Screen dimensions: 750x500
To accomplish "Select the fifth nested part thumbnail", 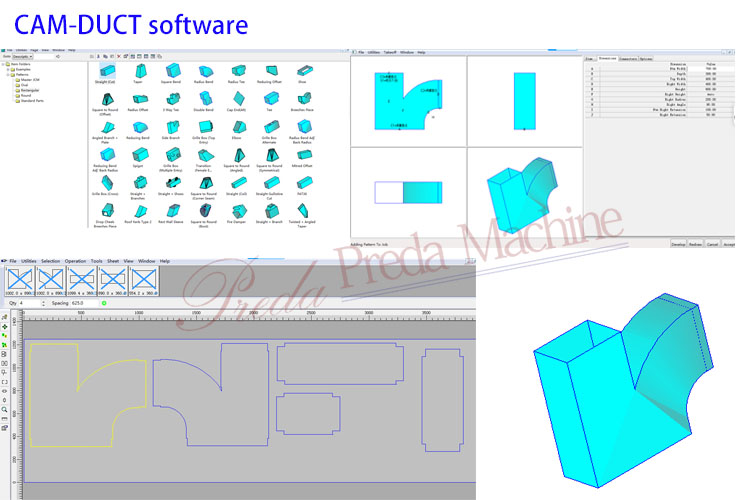I will [144, 281].
